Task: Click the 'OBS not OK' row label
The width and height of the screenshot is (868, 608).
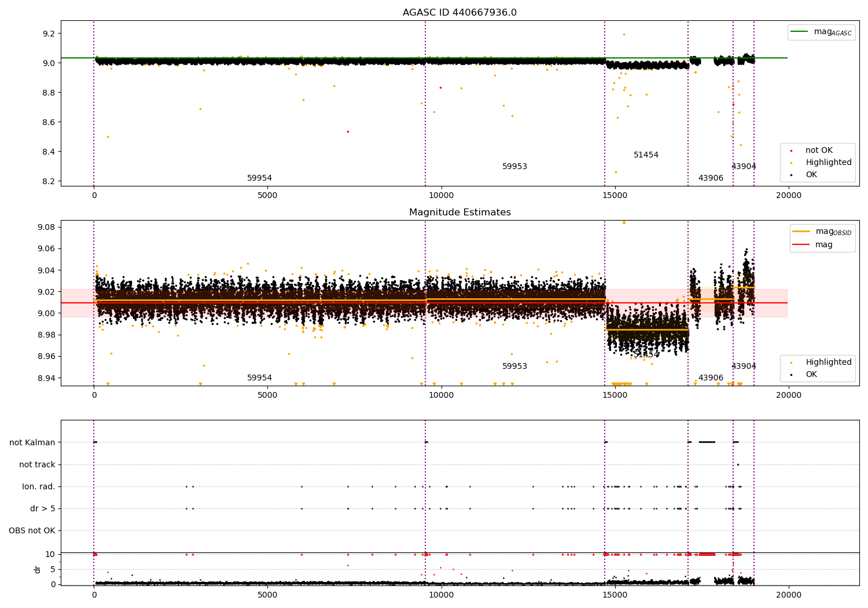Action: pos(32,530)
